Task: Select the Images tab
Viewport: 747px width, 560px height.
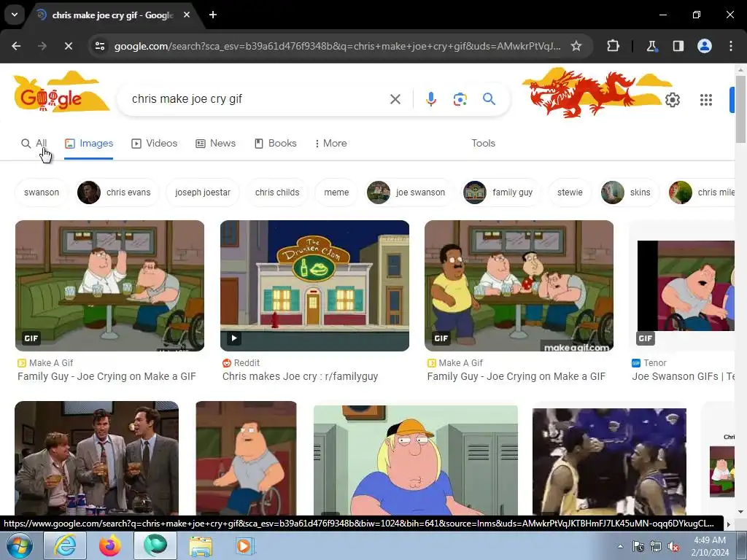Action: click(89, 144)
